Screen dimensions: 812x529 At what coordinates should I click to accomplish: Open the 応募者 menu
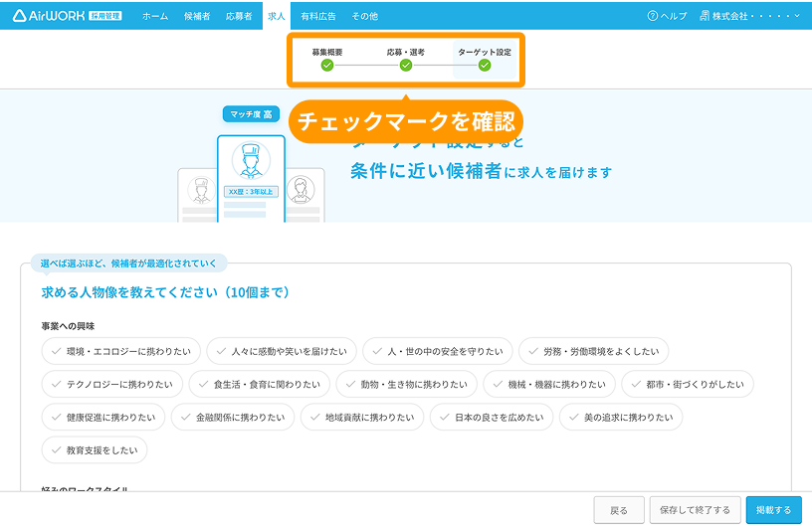239,16
